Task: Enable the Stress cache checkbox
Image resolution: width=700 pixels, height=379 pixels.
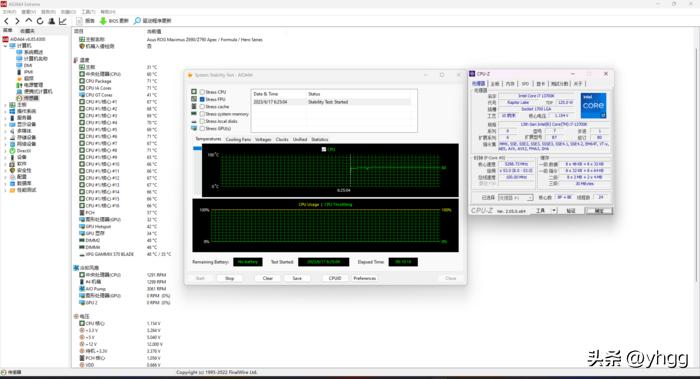Action: [x=202, y=107]
